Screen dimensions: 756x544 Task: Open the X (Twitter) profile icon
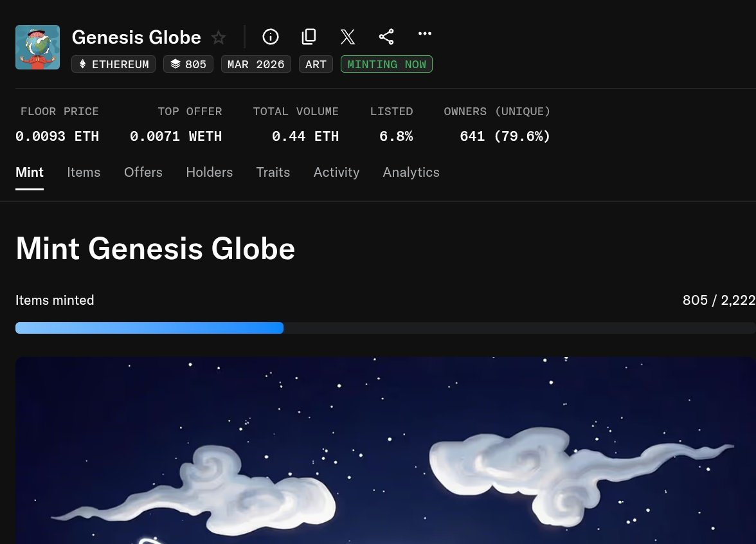tap(348, 37)
